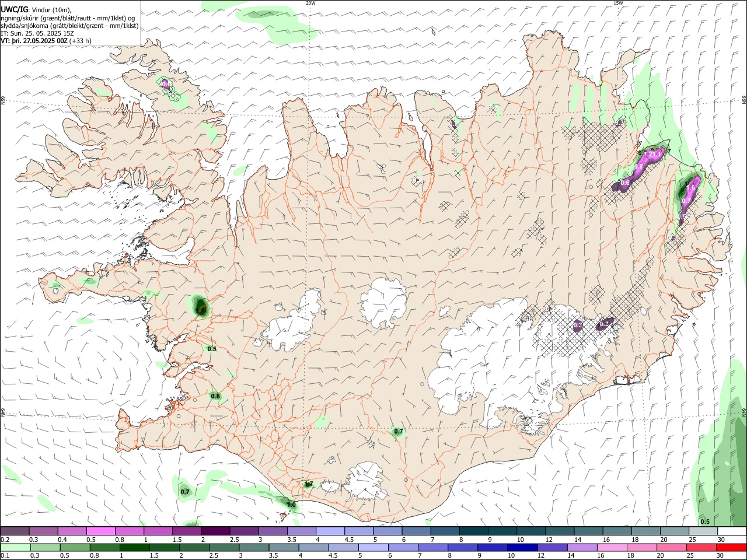747x560 pixels.
Task: Pick the bright pink 0.5 swatch in the upper scale
Action: pyautogui.click(x=100, y=531)
